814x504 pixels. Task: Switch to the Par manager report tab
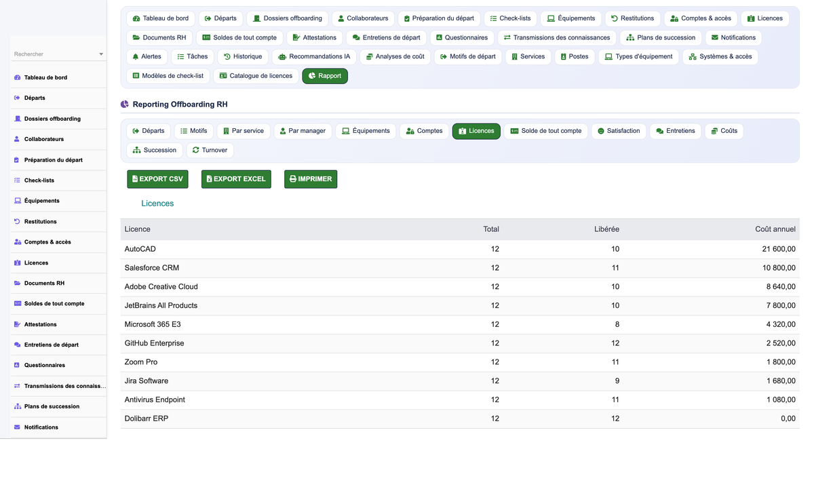(x=303, y=131)
